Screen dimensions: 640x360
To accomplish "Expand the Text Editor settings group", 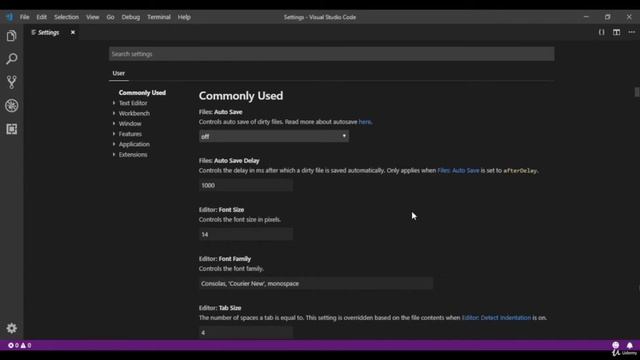I will pyautogui.click(x=133, y=103).
